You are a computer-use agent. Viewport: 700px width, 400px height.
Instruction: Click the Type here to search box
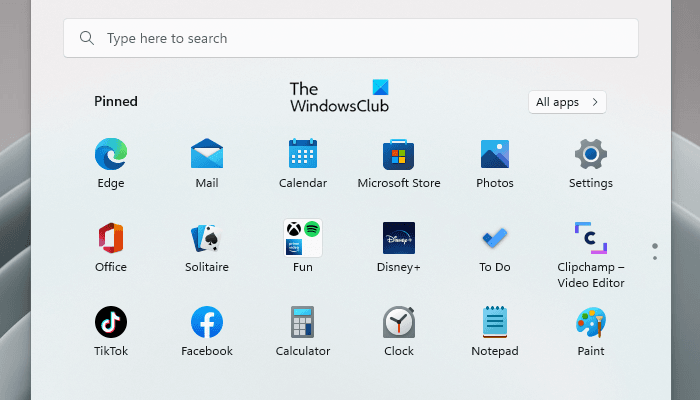click(351, 38)
